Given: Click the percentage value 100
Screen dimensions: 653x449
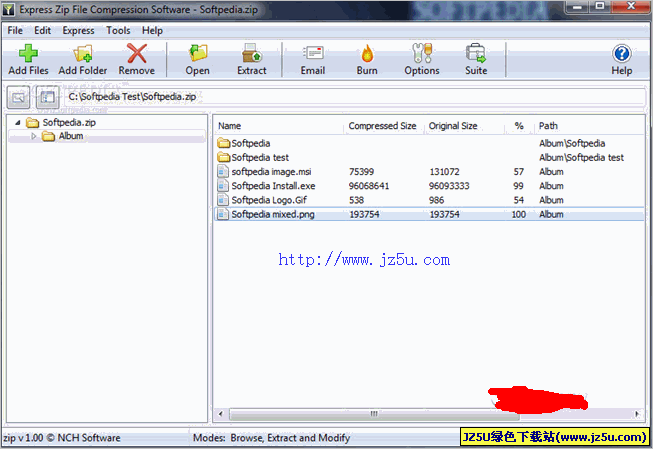Looking at the screenshot, I should [x=518, y=214].
